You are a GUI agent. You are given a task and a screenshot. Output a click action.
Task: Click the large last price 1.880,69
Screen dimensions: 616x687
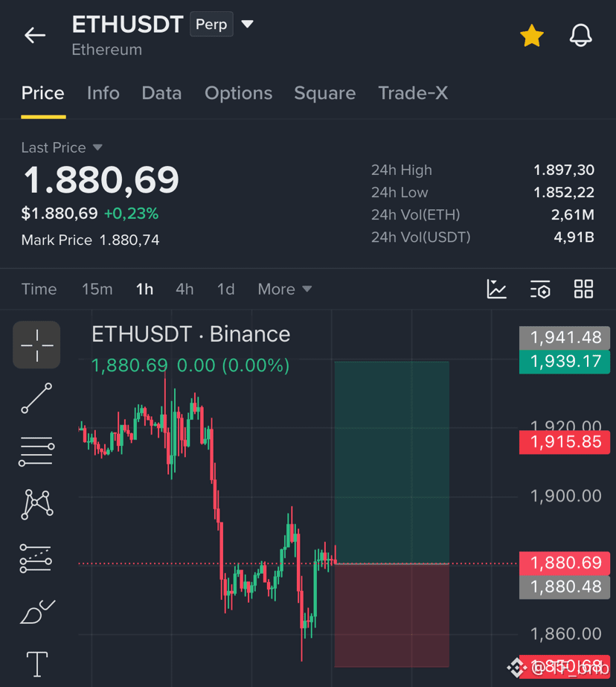pos(101,180)
